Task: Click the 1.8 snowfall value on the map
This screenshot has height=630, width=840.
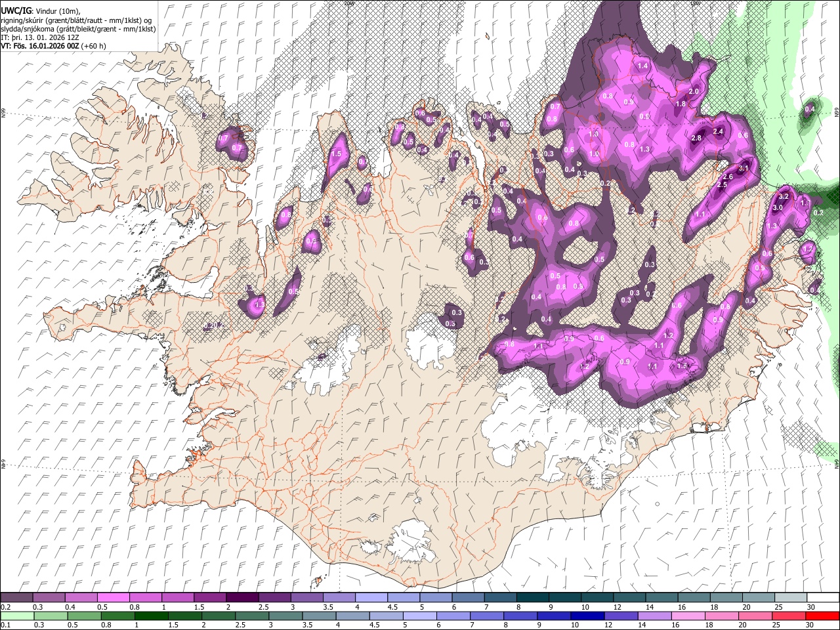Action: 681,104
